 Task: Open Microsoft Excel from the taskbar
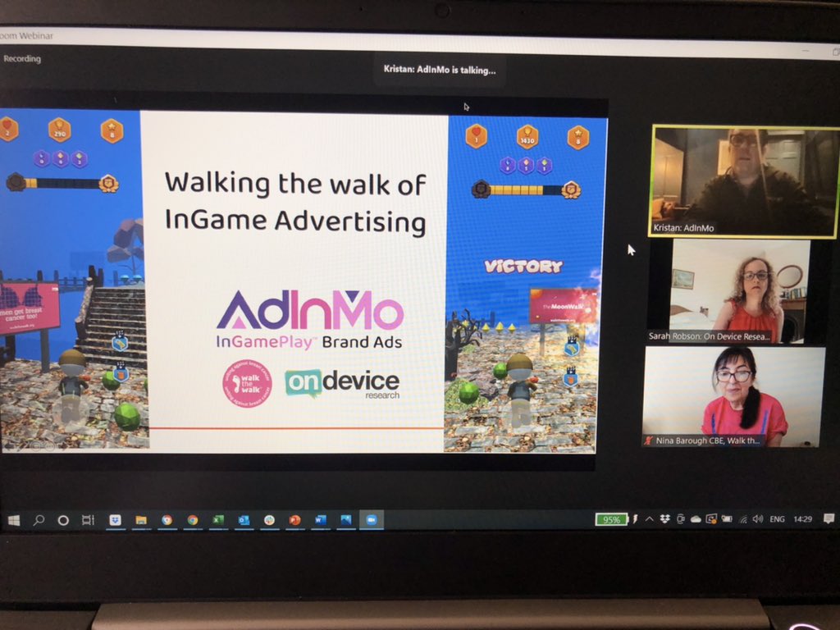pos(217,518)
